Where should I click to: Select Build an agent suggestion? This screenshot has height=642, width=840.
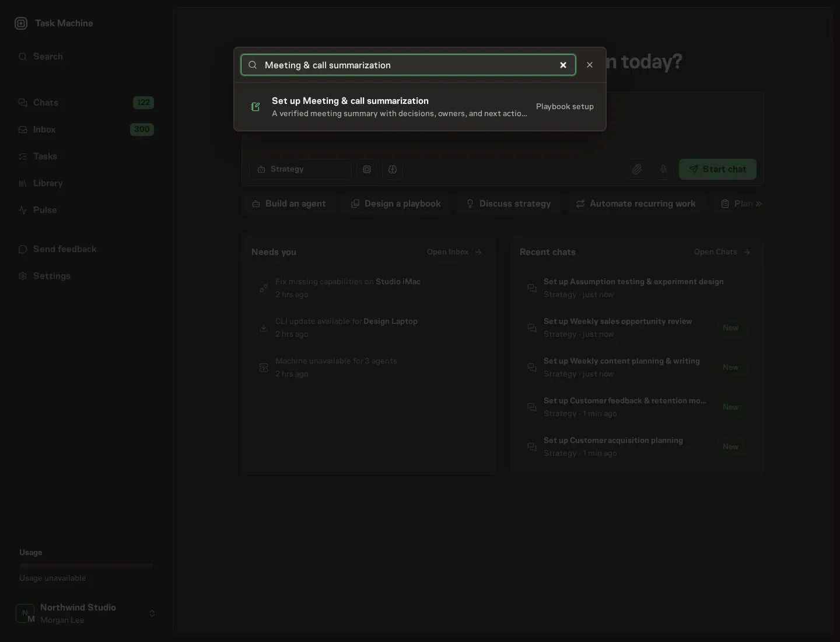(x=289, y=204)
